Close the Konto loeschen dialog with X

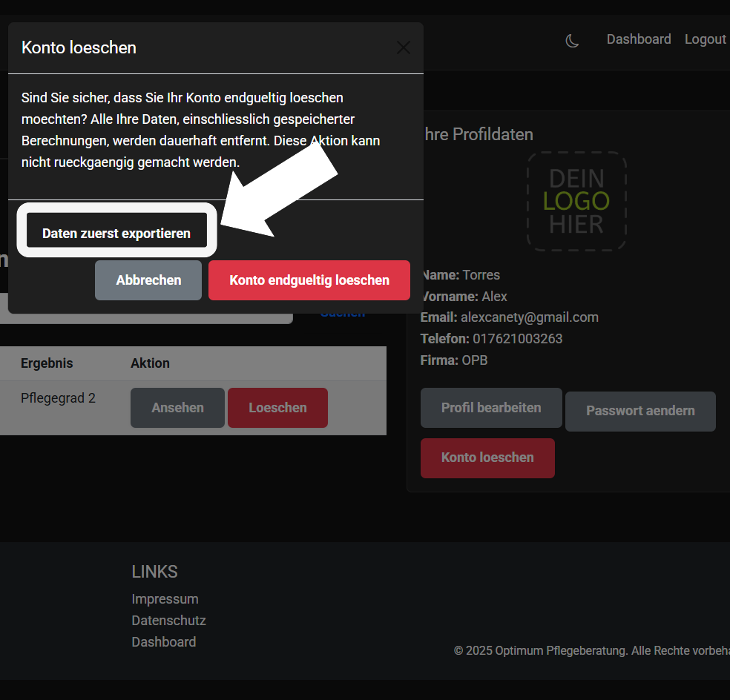(403, 48)
